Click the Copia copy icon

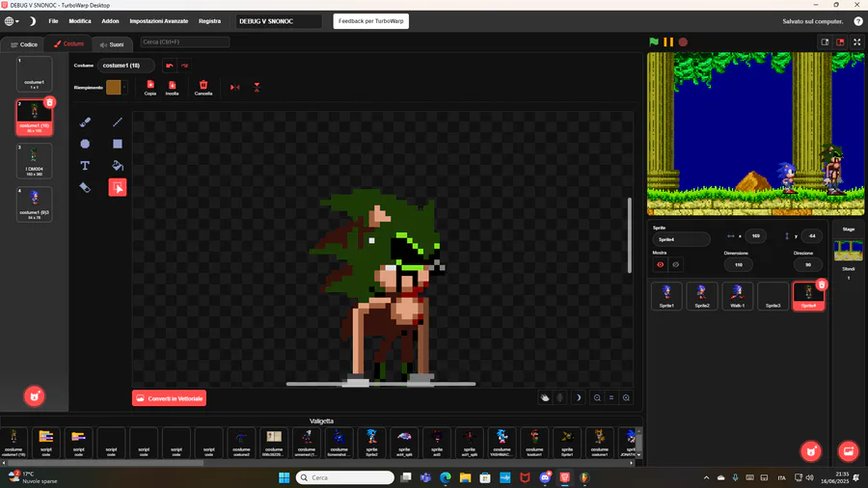[150, 88]
